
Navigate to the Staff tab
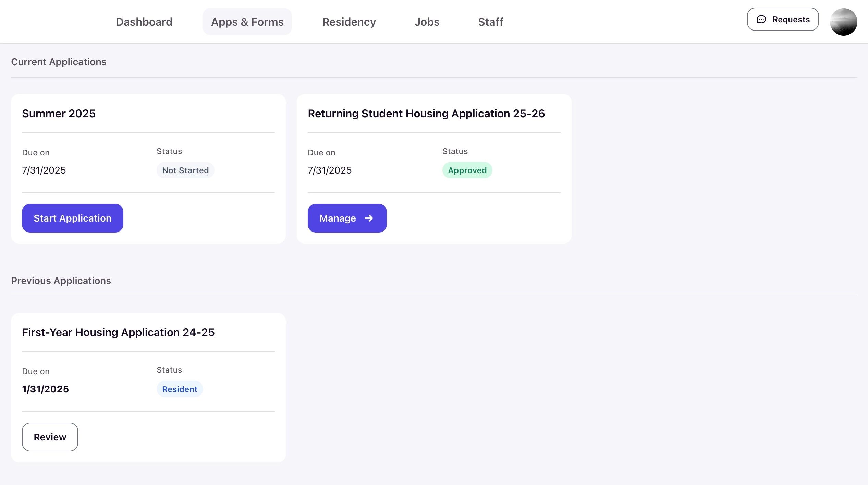point(490,22)
